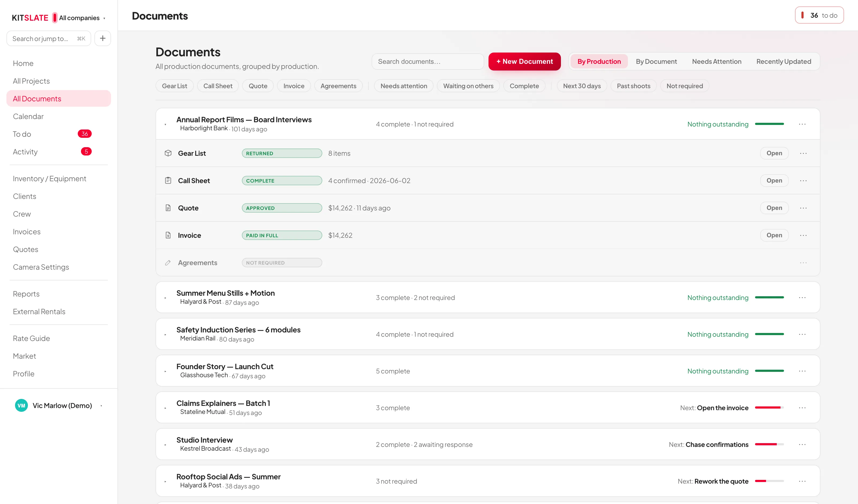This screenshot has height=504, width=858.
Task: Toggle the Gear List filter chip
Action: [174, 86]
